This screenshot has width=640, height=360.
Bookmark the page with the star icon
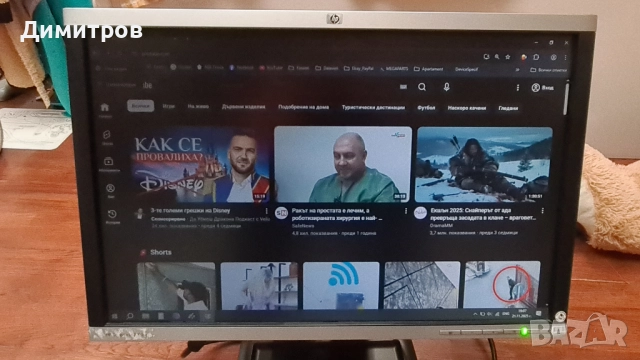tap(508, 57)
